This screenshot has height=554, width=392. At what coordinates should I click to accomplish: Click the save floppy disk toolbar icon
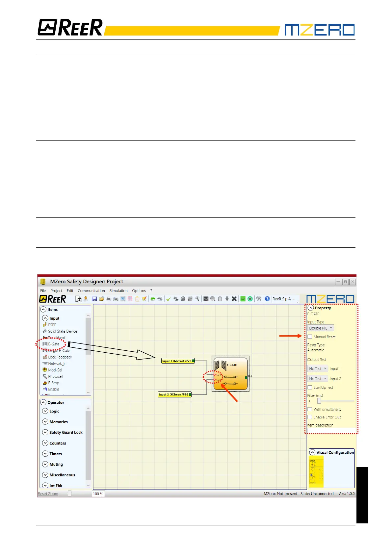[94, 299]
